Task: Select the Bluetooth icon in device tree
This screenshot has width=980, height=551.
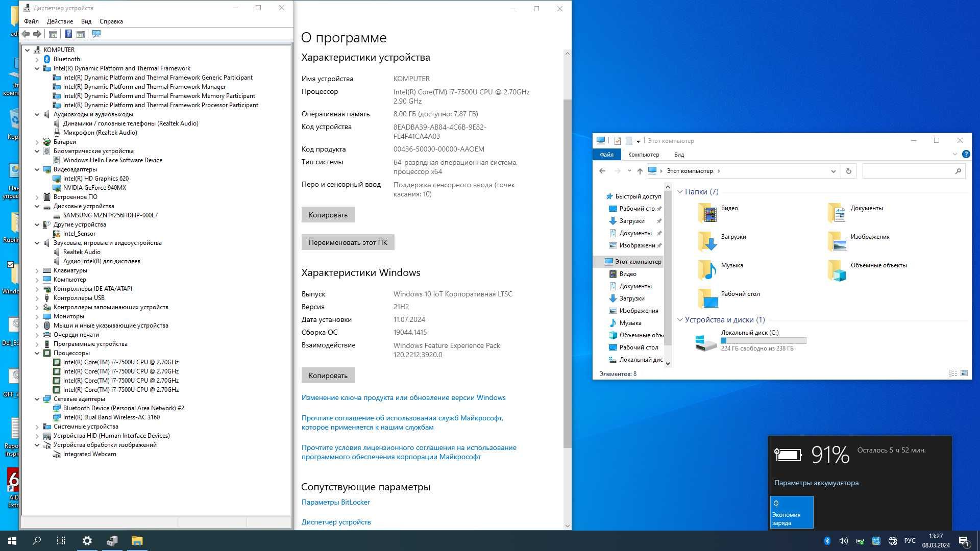Action: 47,59
